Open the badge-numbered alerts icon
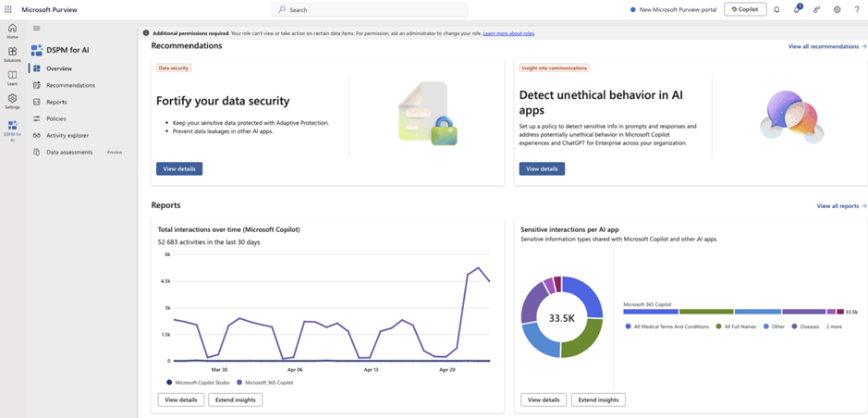 click(x=797, y=9)
